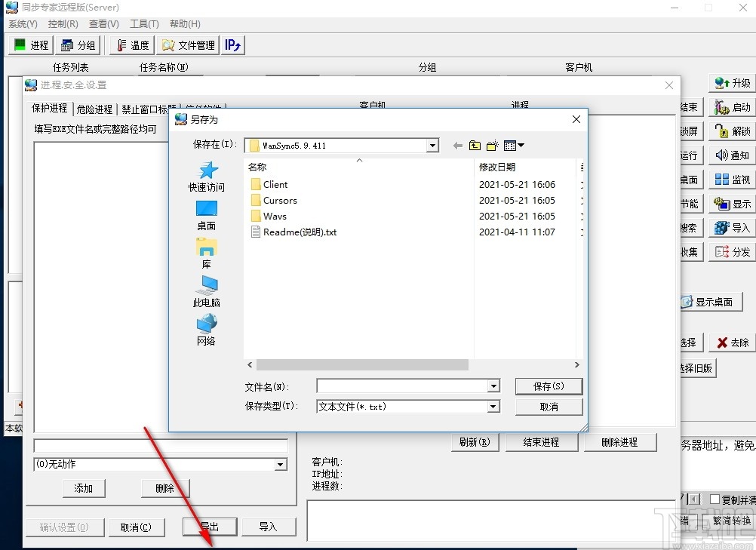Click the 显示 button in main window
Screen dimensions: 756x550
732,204
